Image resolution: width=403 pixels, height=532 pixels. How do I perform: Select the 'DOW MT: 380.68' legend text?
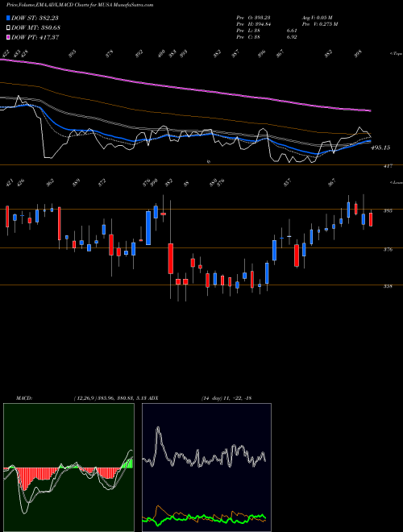[x=35, y=28]
